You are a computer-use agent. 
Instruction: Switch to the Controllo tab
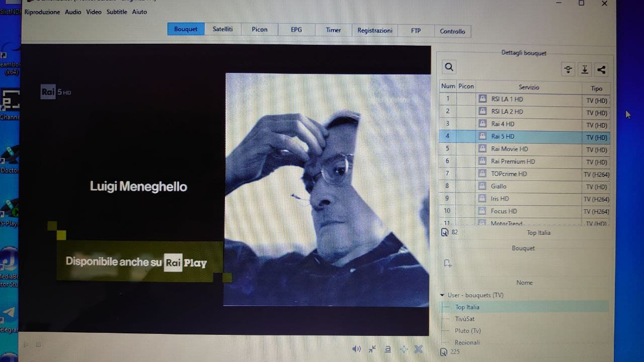pos(452,31)
